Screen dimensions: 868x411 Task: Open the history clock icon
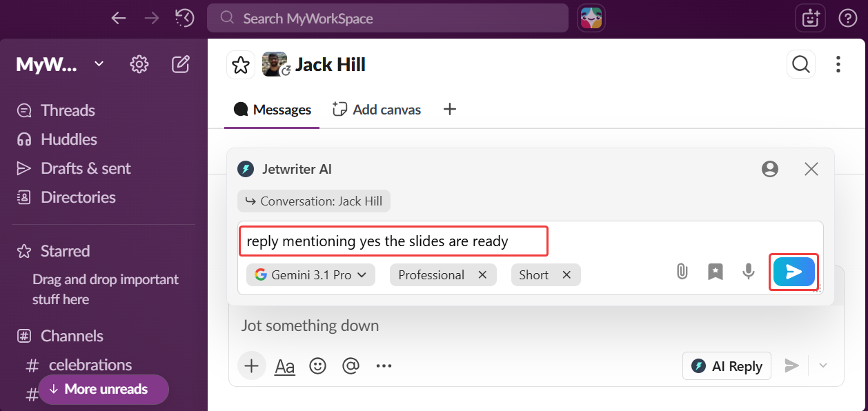[184, 18]
